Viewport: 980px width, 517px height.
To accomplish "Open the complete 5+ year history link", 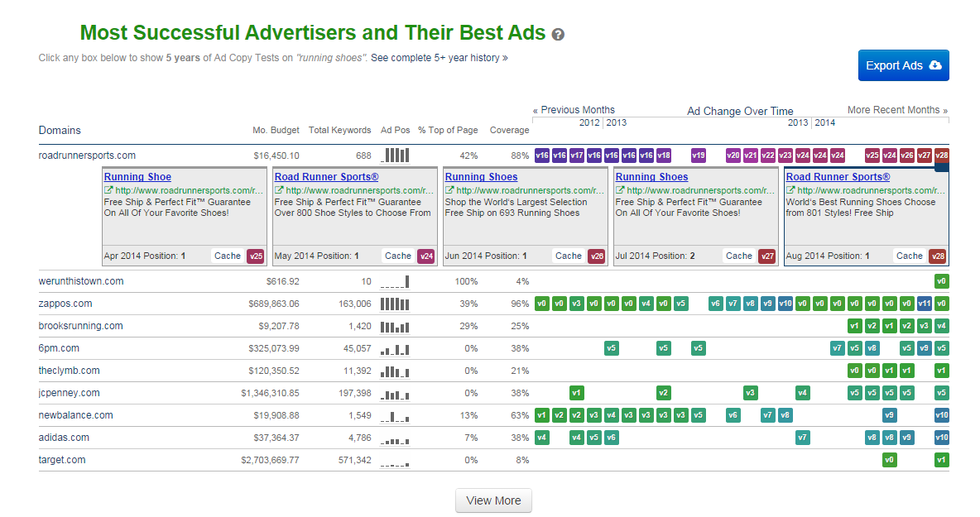I will [439, 58].
